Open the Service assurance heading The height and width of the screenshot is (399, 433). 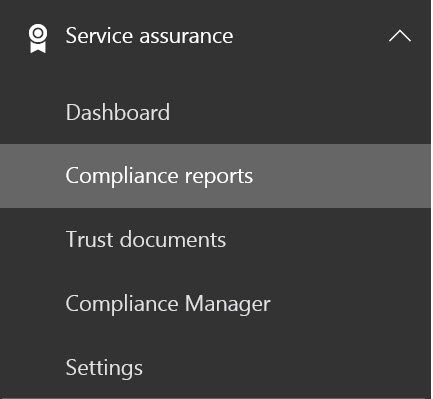[x=149, y=36]
